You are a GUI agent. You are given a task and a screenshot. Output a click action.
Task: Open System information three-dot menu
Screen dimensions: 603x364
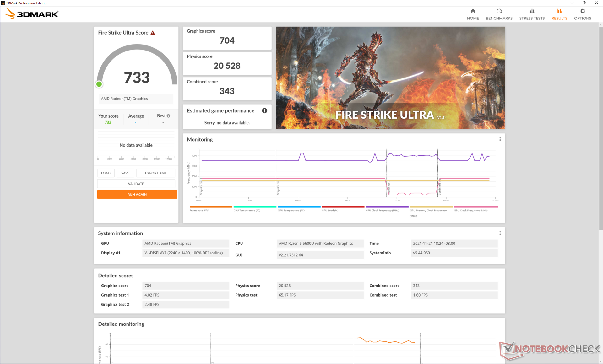500,233
